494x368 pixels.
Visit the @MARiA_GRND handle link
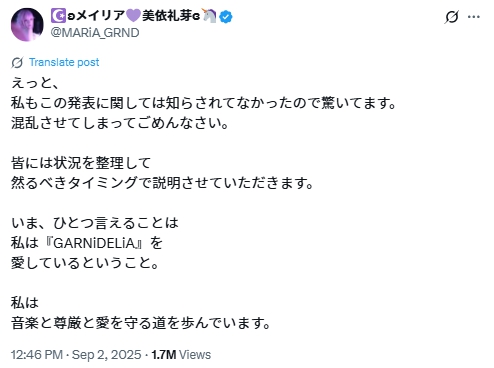[95, 33]
